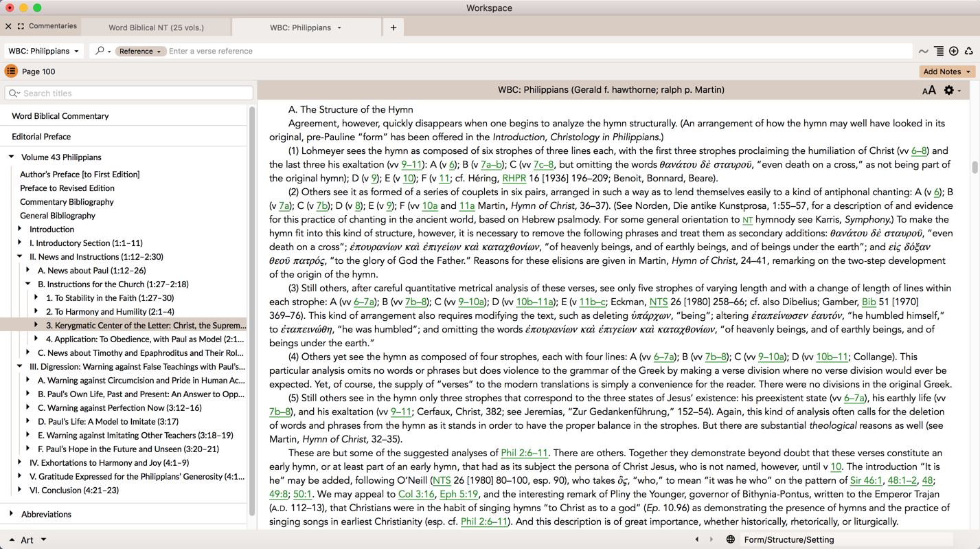Click the recycle-style icon at toolbar far right
980x549 pixels.
pyautogui.click(x=969, y=51)
